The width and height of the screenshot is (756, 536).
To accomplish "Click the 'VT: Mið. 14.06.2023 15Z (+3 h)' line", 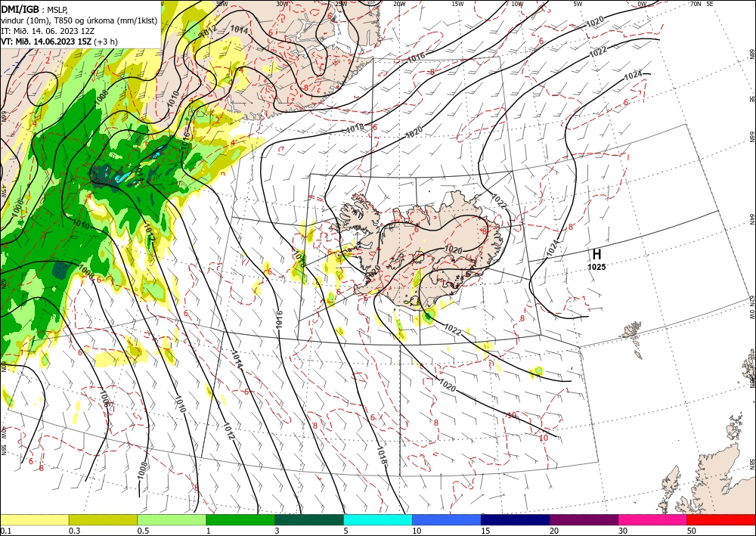I will 59,42.
